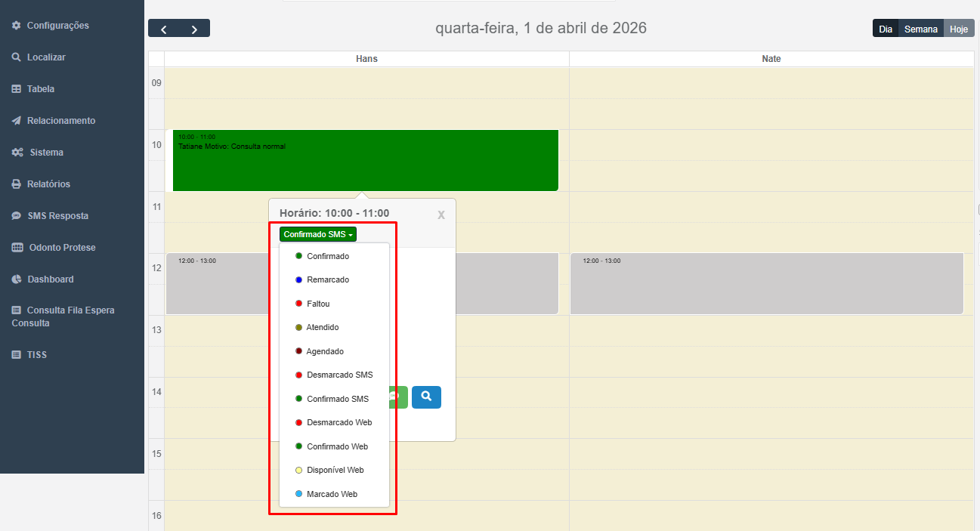Screen dimensions: 980x531
Task: Click the Odonto Protese grid icon
Action: click(x=17, y=248)
